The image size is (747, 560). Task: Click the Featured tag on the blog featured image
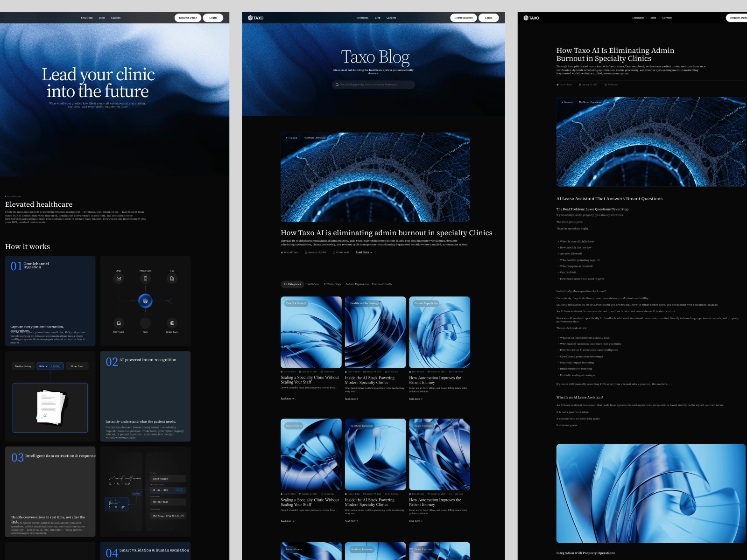tap(292, 138)
